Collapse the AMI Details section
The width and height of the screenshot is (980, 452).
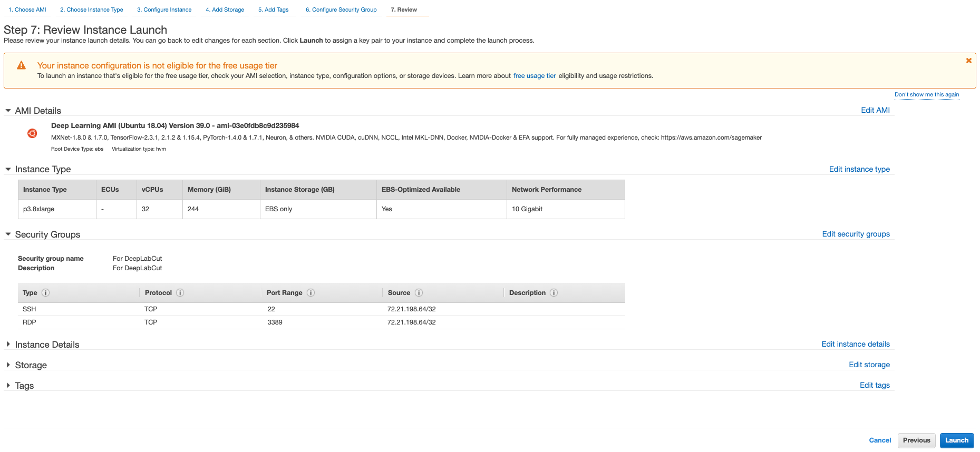tap(8, 111)
